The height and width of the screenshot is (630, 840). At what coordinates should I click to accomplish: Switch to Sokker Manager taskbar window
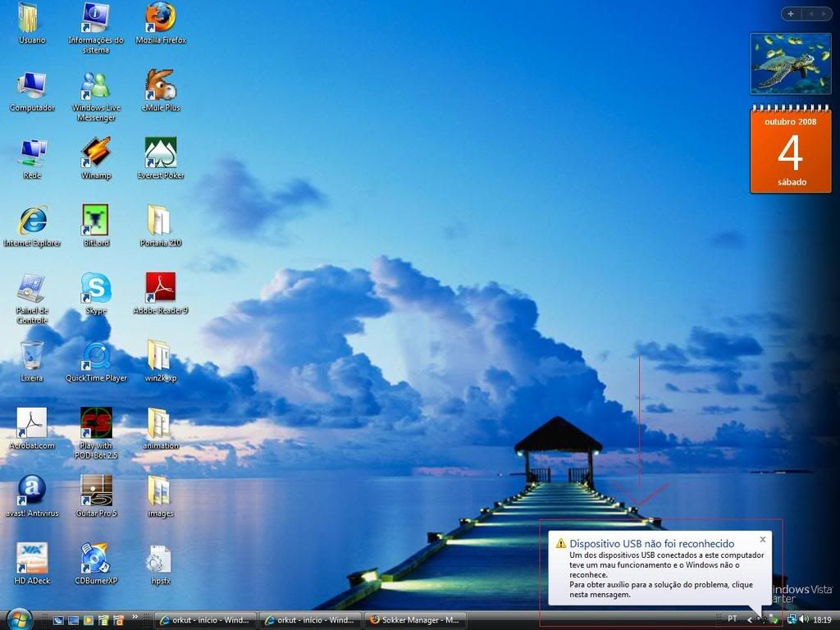tap(415, 620)
